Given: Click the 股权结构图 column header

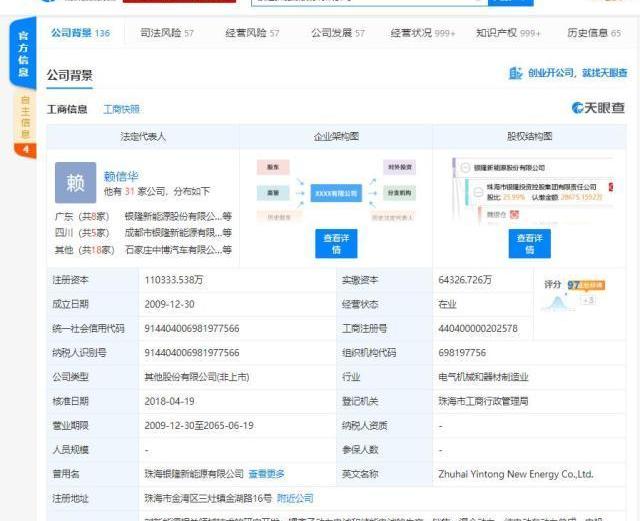Looking at the screenshot, I should pyautogui.click(x=529, y=136).
